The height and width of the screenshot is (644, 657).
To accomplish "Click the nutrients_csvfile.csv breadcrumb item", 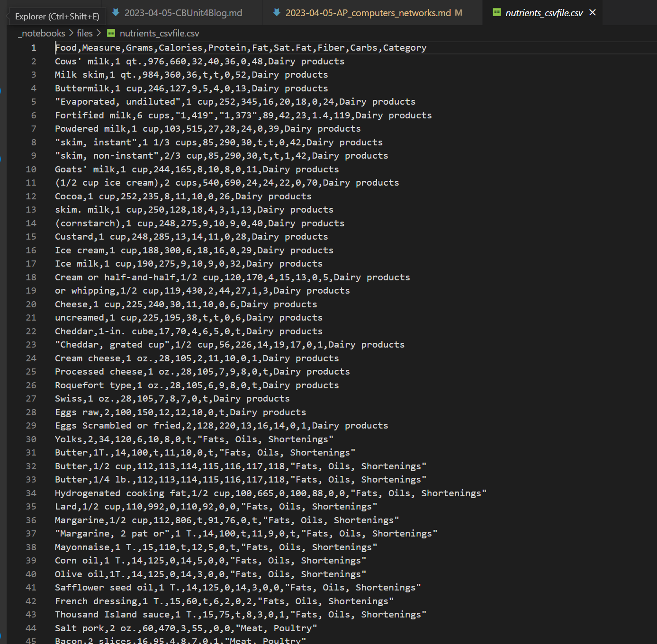I will [x=159, y=33].
